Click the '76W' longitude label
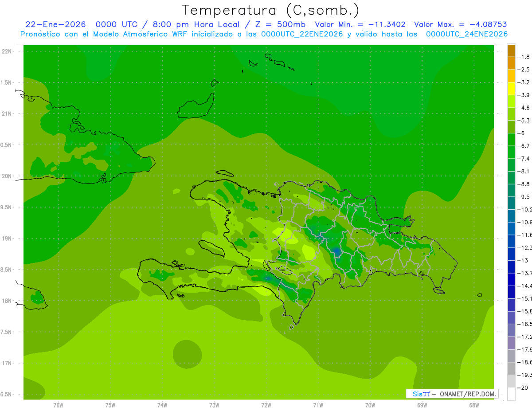This screenshot has height=411, width=532. pyautogui.click(x=58, y=405)
